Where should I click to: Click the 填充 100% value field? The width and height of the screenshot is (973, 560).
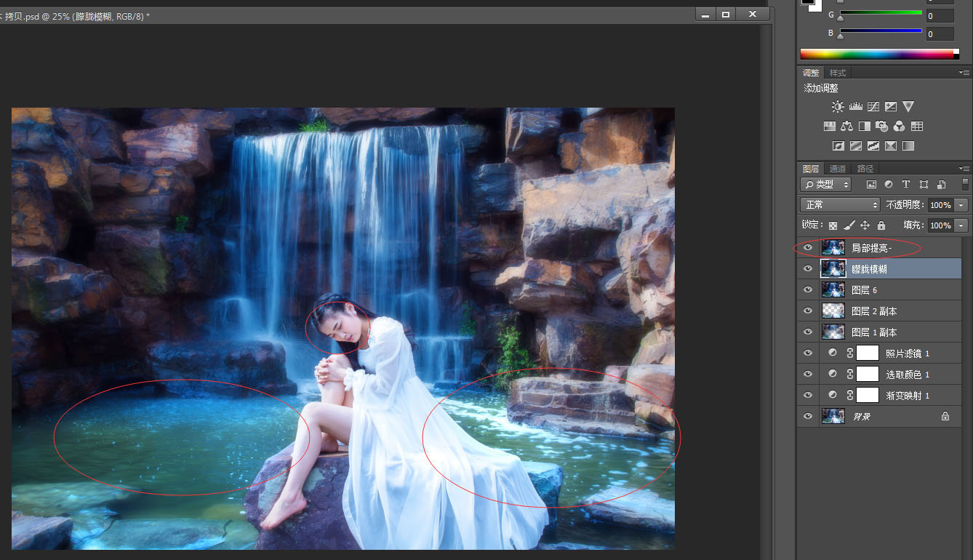click(941, 225)
